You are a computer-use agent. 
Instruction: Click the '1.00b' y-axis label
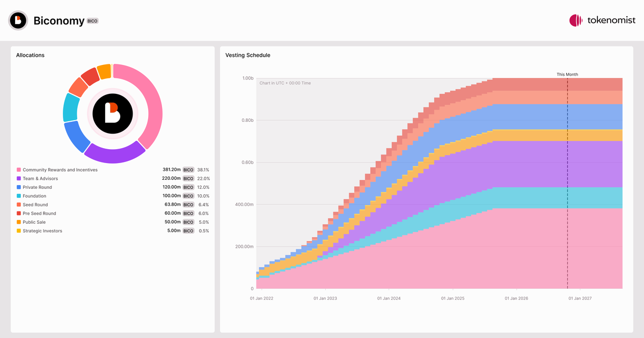(247, 78)
